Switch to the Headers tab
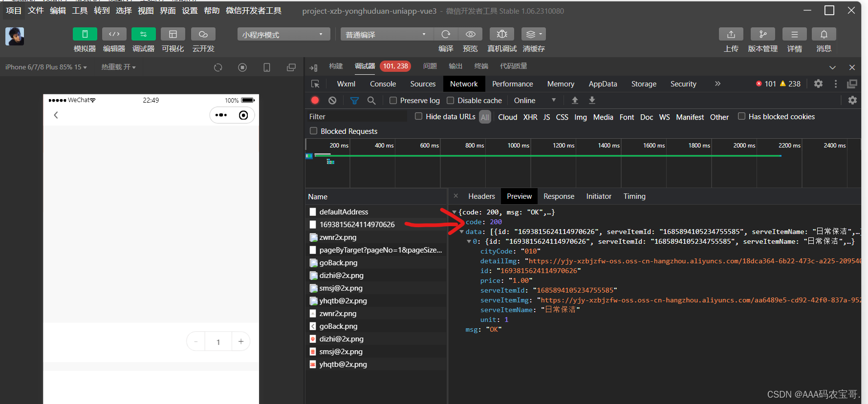This screenshot has height=404, width=868. tap(481, 196)
